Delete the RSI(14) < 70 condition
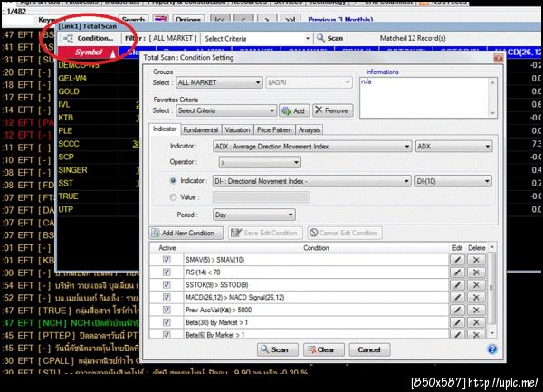The width and height of the screenshot is (543, 392). (476, 272)
